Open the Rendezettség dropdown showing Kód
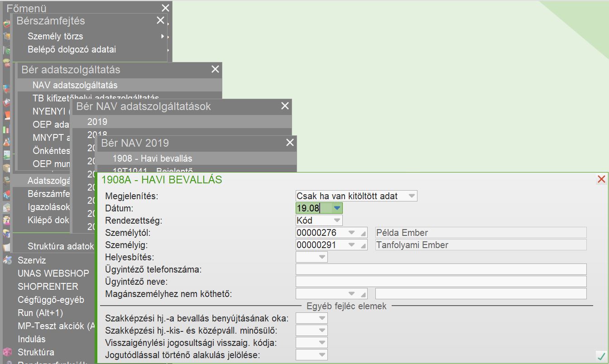Screen dimensions: 609x364 coord(337,220)
